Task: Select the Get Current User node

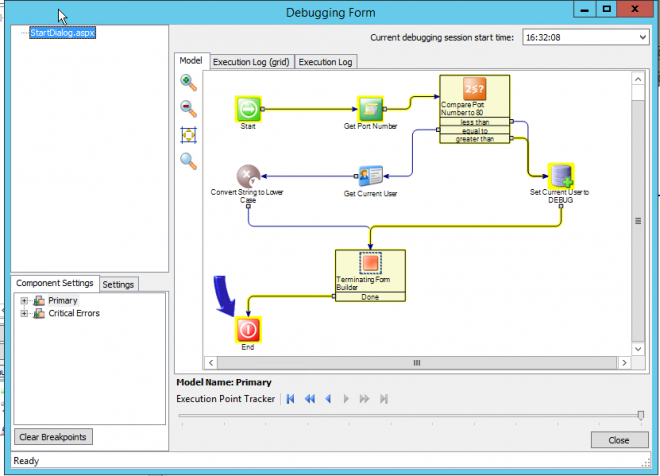Action: pyautogui.click(x=370, y=176)
